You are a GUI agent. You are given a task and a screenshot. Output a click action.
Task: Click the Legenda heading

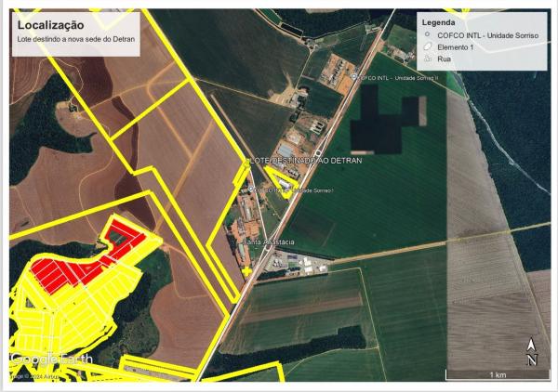tap(438, 21)
